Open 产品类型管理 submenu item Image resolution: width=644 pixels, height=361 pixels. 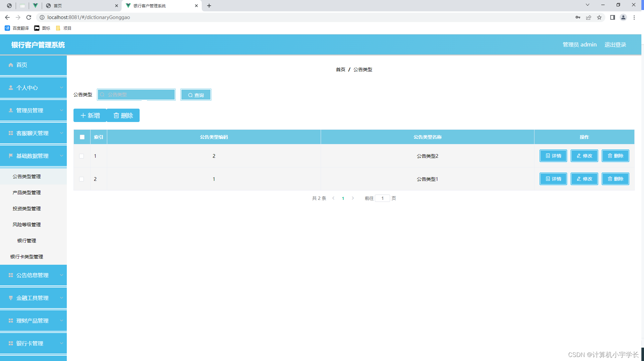click(x=27, y=193)
